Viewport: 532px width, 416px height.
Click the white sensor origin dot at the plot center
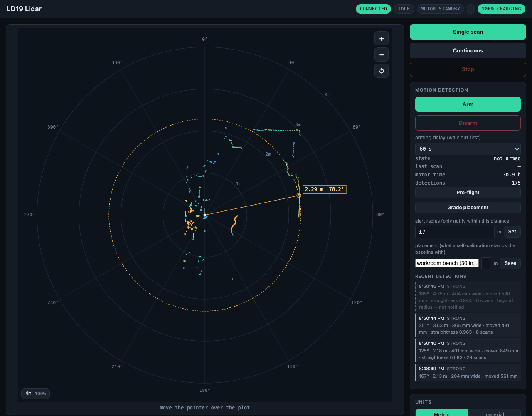205,215
